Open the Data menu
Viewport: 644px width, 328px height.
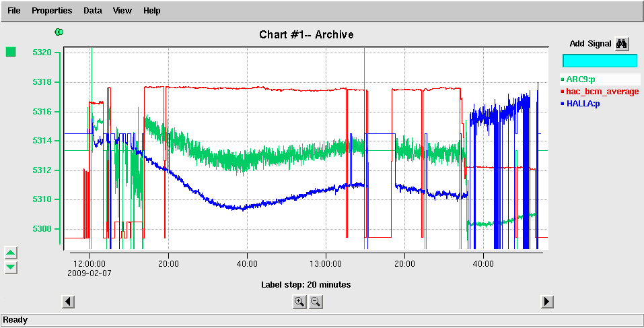pyautogui.click(x=92, y=11)
